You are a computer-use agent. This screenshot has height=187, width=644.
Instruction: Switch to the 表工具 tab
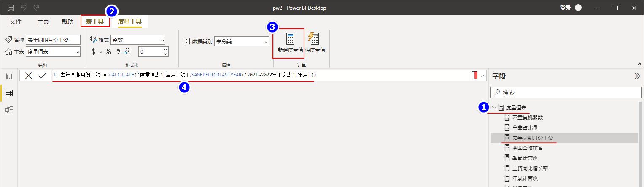click(x=95, y=22)
